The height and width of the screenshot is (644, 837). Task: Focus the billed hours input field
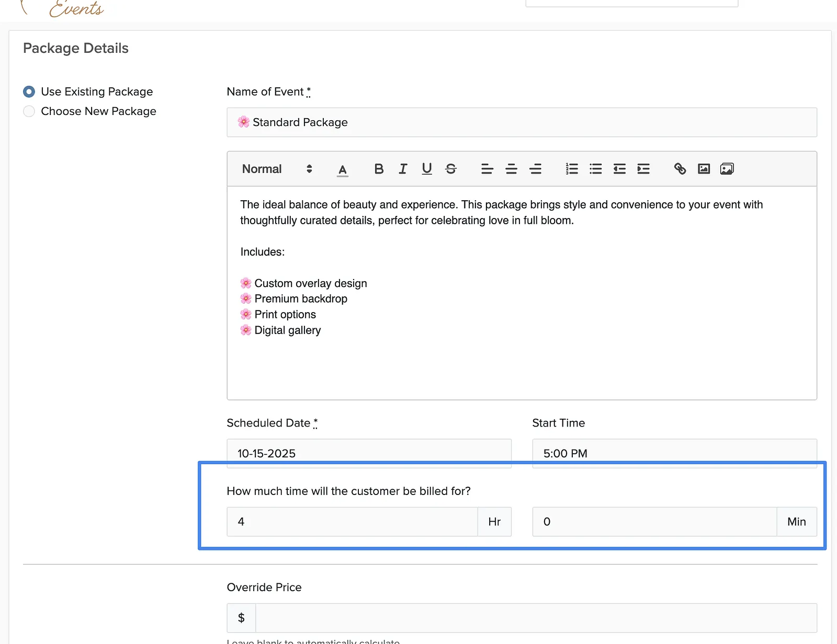tap(352, 522)
